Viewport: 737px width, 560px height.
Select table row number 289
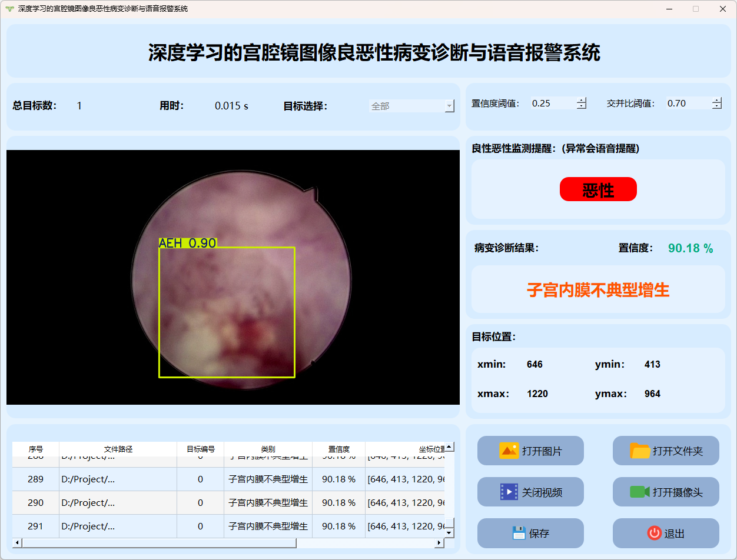click(35, 479)
